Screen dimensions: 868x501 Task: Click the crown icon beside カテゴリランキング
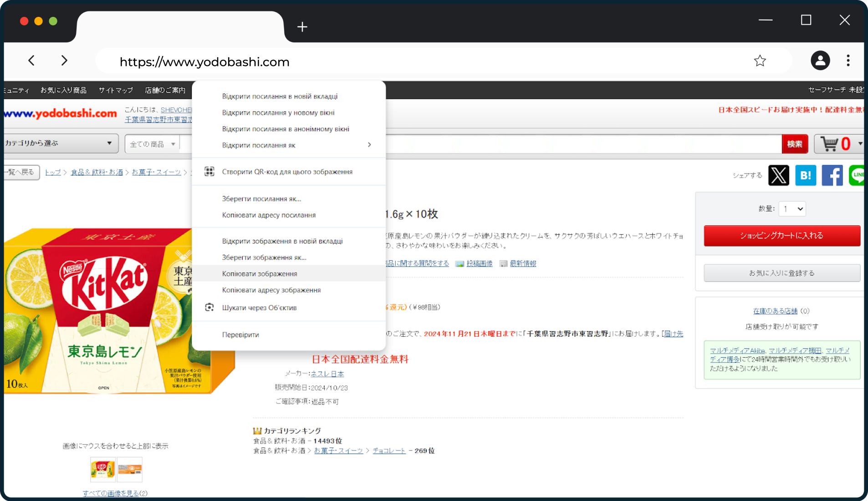[257, 430]
